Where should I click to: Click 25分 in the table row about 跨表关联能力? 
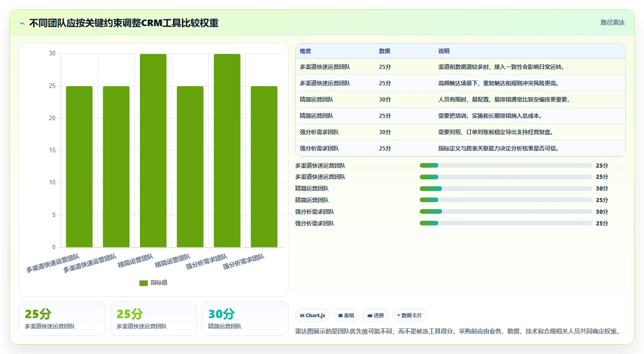pos(385,149)
